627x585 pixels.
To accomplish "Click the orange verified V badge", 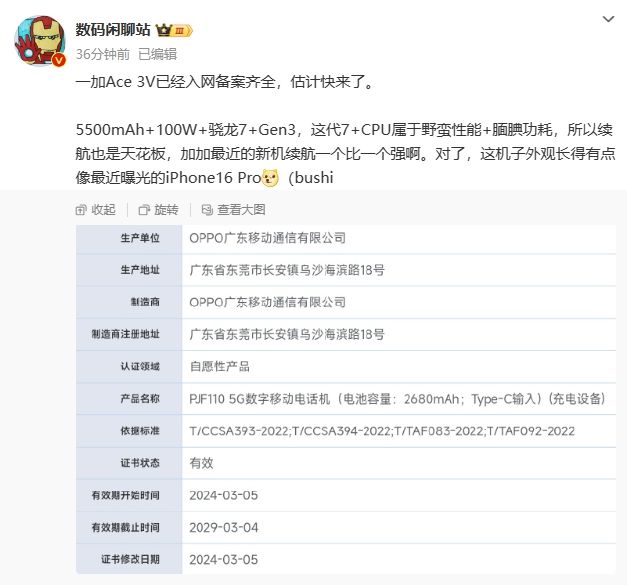I will (59, 60).
